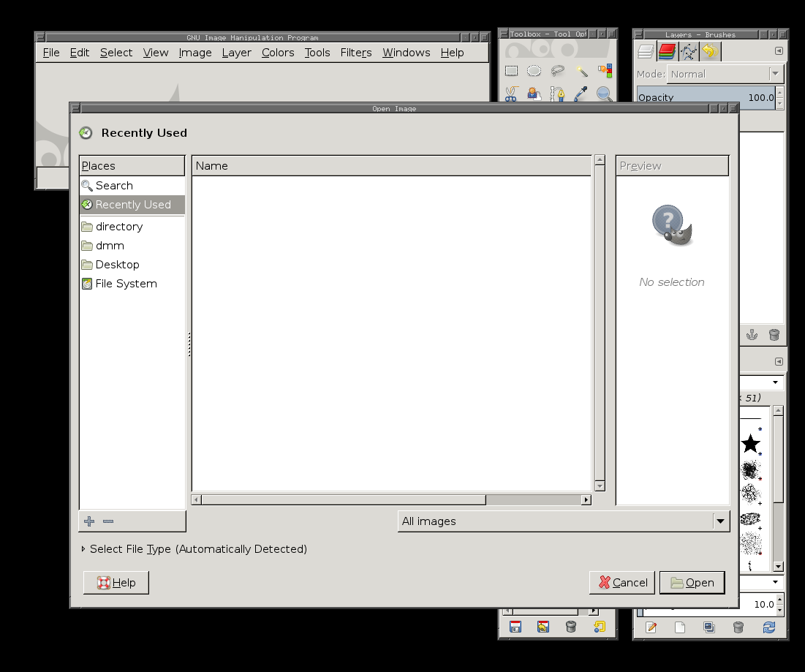Open the layer Mode Normal dropdown

(725, 74)
